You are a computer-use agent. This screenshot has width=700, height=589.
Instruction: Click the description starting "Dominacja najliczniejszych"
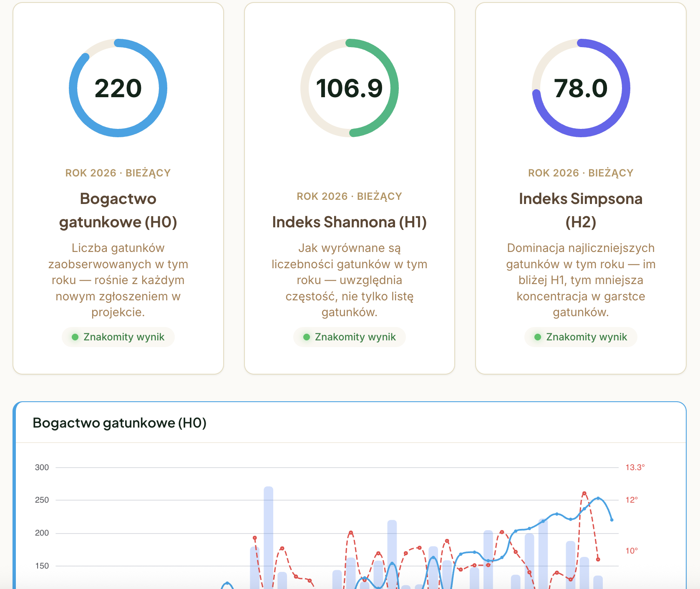click(x=581, y=280)
